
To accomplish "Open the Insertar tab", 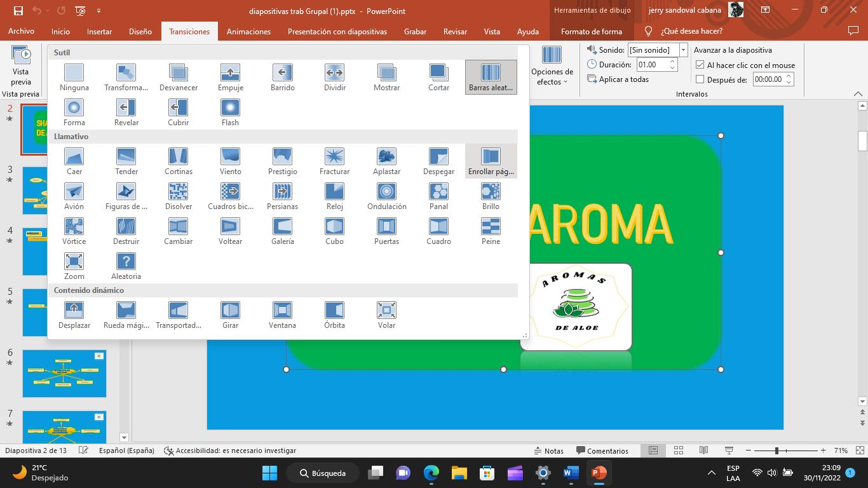I will 99,31.
